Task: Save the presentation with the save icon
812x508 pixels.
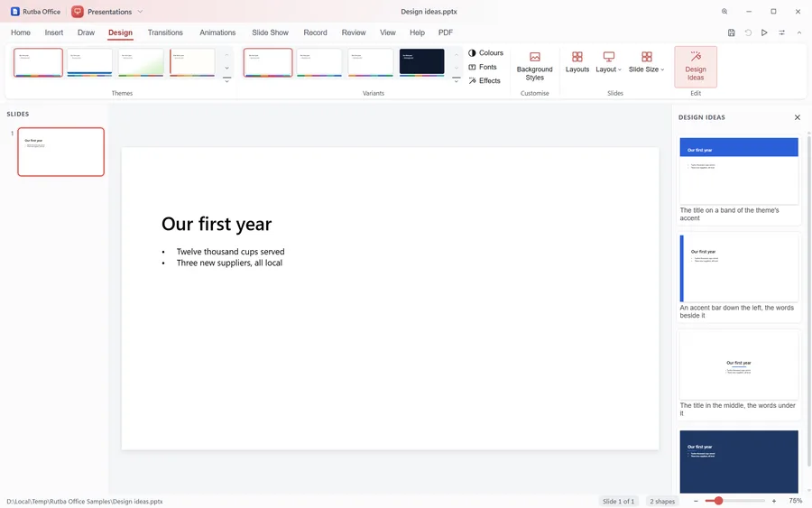Action: 731,32
